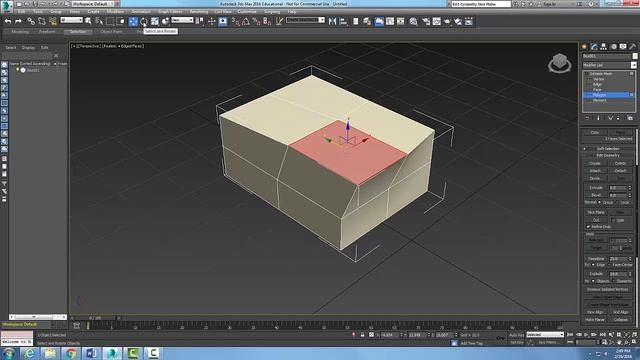Toggle the Angle Snap button

tap(246, 21)
